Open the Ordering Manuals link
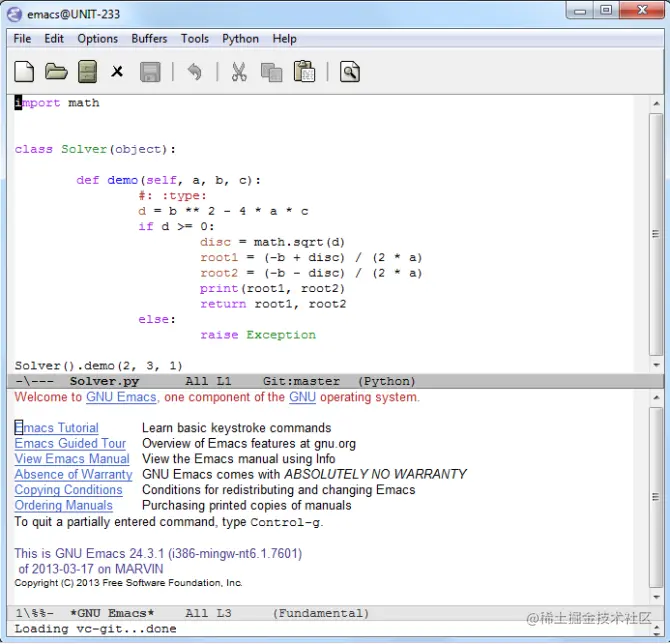 coord(64,505)
